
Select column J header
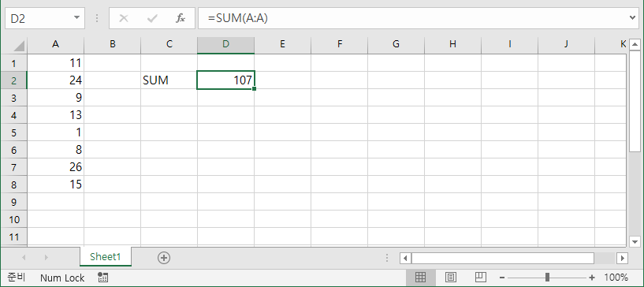click(566, 44)
